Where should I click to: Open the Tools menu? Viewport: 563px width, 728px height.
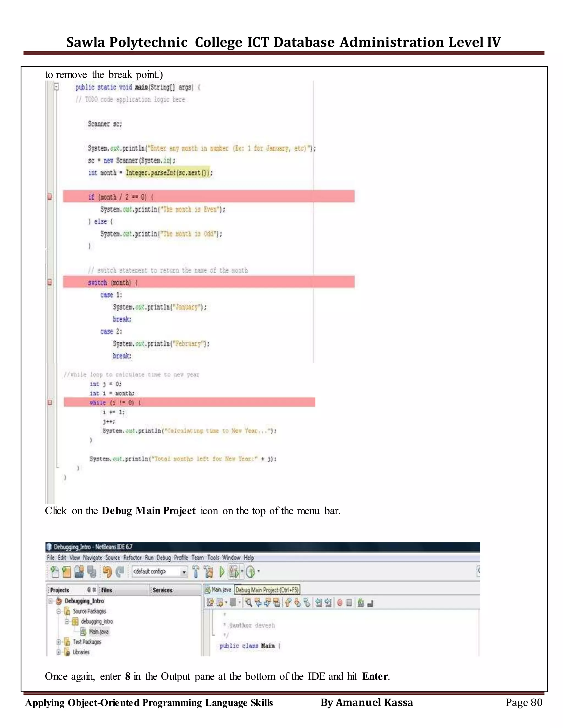[213, 558]
